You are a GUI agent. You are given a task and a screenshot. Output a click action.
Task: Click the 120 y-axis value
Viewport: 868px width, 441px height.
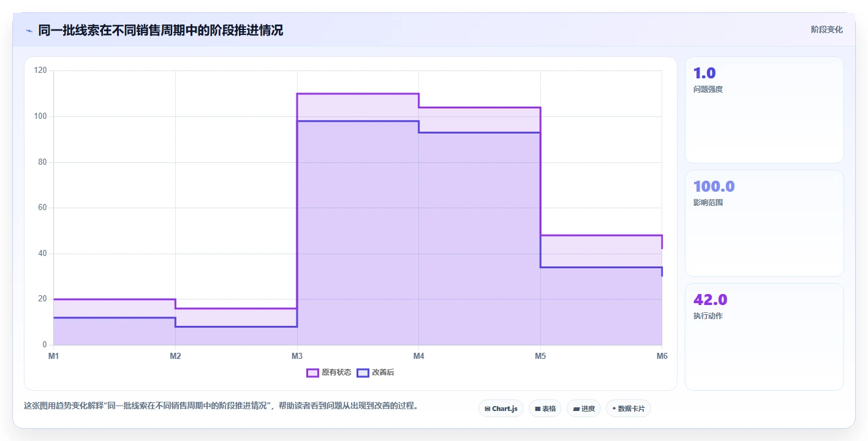click(x=40, y=71)
